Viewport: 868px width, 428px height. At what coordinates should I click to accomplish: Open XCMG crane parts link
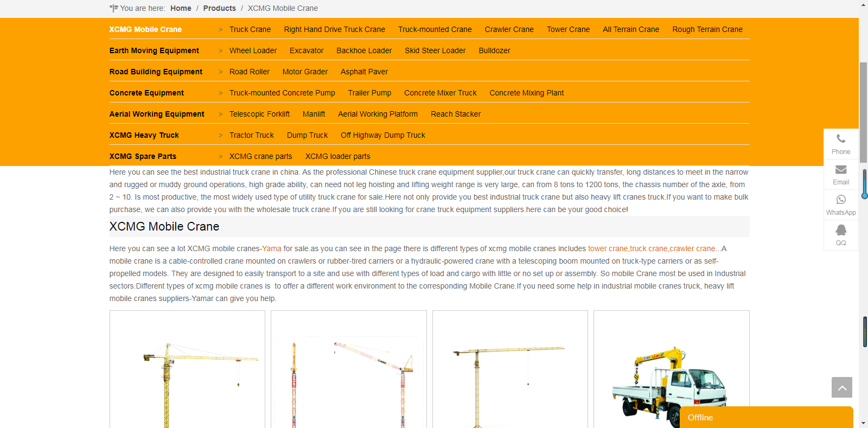[261, 156]
